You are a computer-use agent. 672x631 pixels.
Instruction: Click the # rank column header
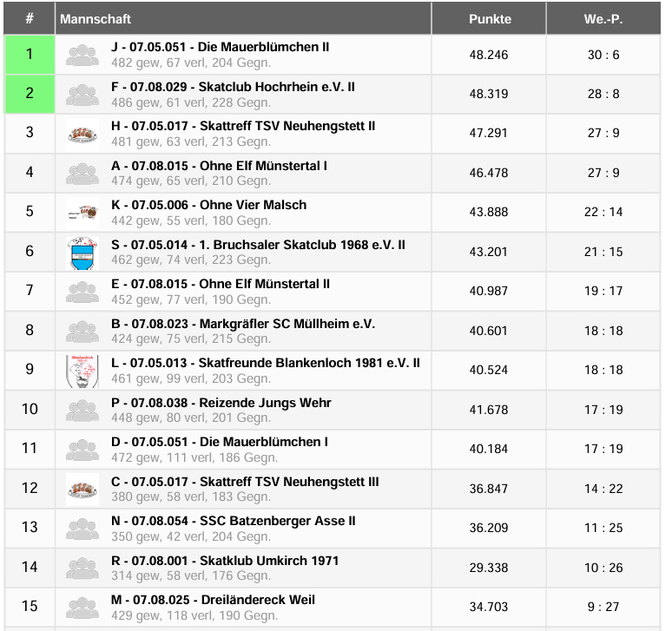point(30,18)
